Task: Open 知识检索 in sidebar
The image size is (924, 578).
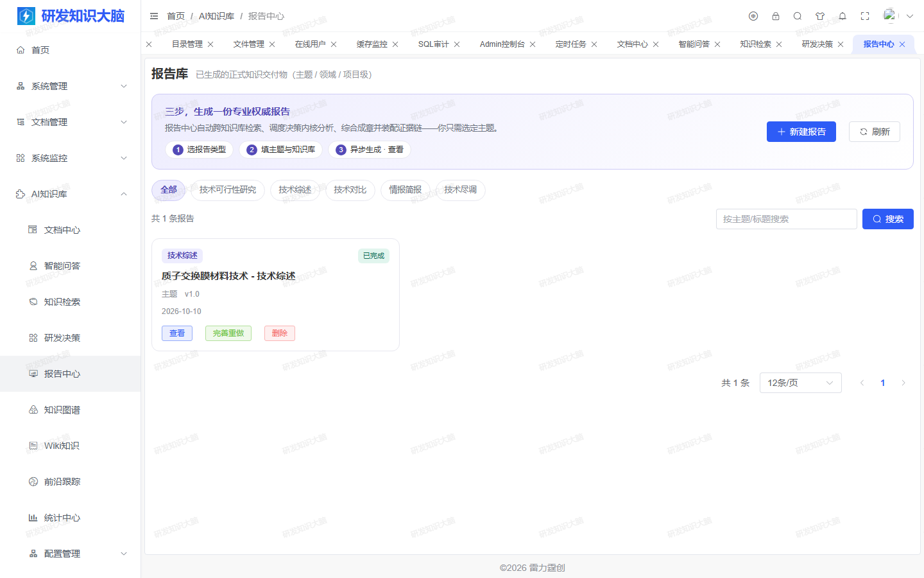Action: point(71,302)
